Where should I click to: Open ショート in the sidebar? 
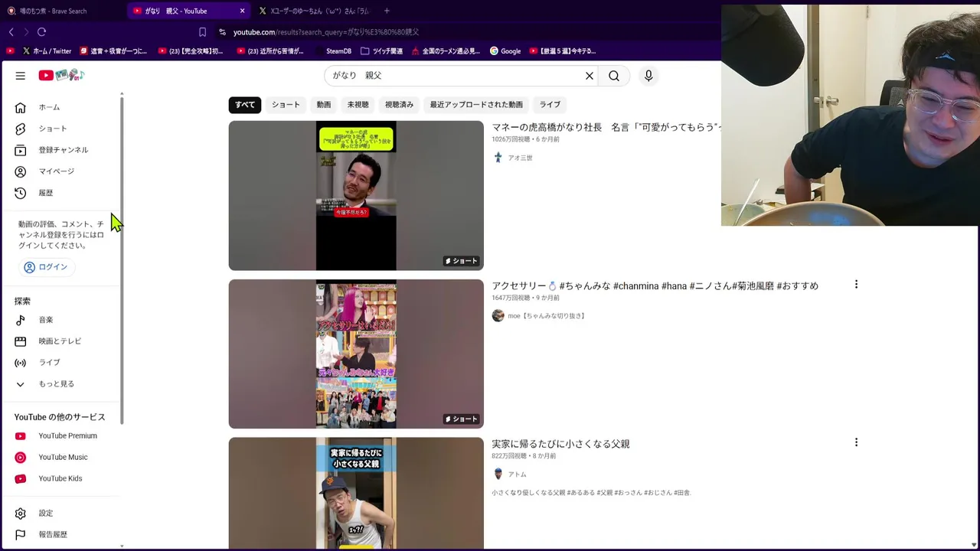[62, 129]
